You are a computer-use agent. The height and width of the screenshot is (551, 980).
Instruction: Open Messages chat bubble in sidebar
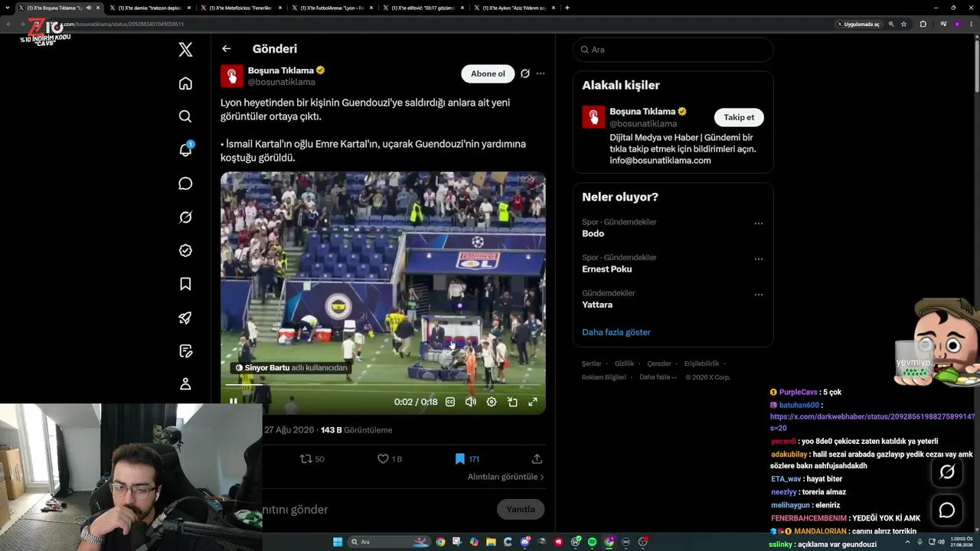coord(185,184)
